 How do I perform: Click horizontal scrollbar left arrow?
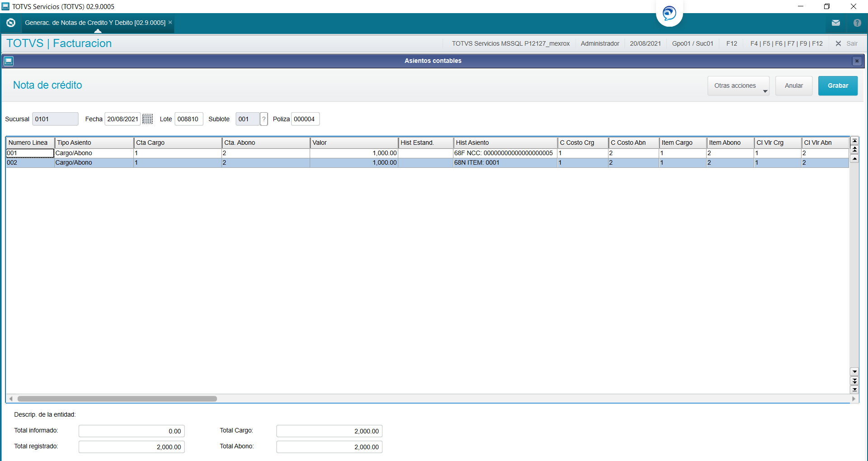11,399
